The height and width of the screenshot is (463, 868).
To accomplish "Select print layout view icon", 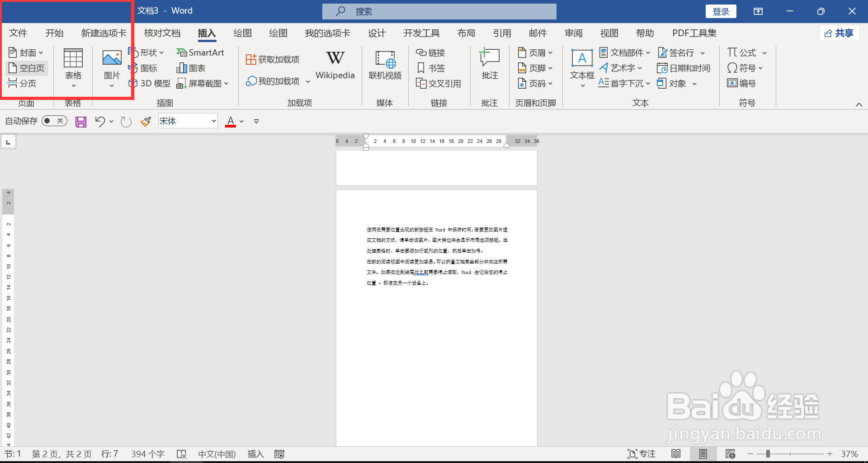I will (x=703, y=454).
